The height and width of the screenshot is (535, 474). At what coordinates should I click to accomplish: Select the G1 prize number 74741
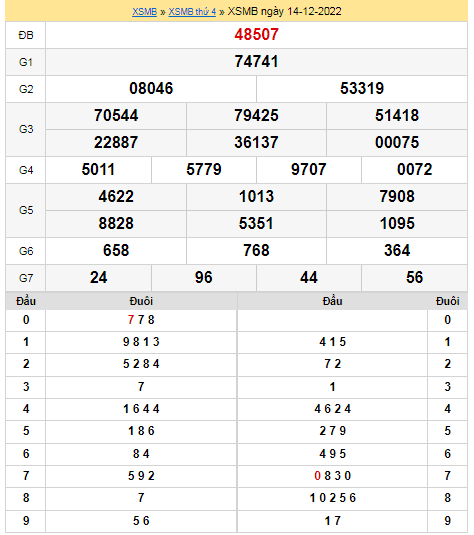(256, 62)
